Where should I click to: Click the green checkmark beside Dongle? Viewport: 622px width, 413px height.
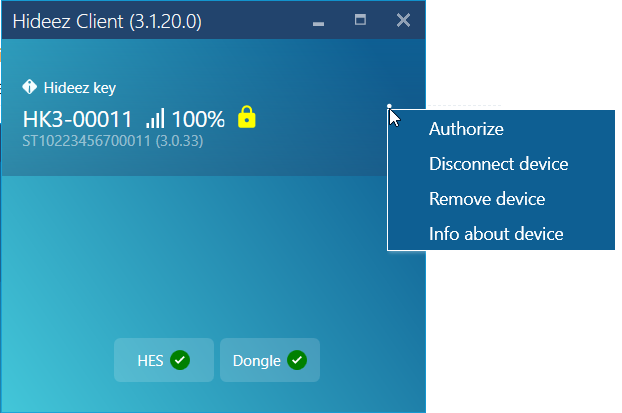click(297, 360)
